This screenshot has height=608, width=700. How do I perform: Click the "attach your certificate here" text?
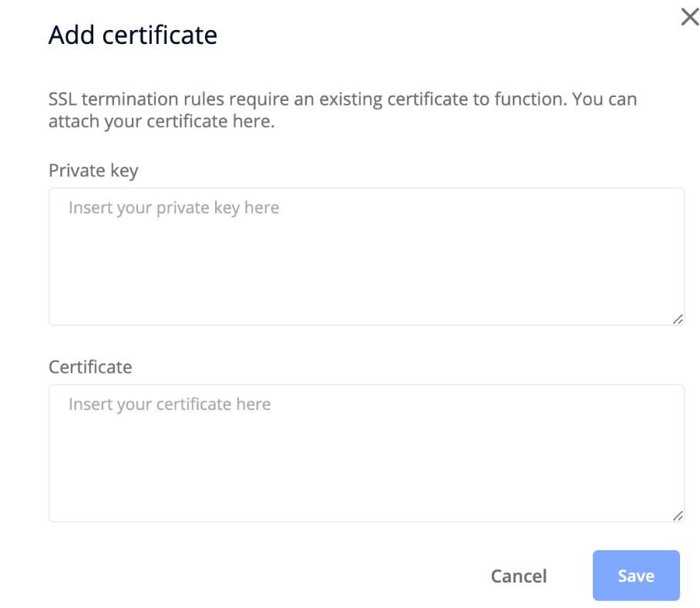click(x=161, y=122)
